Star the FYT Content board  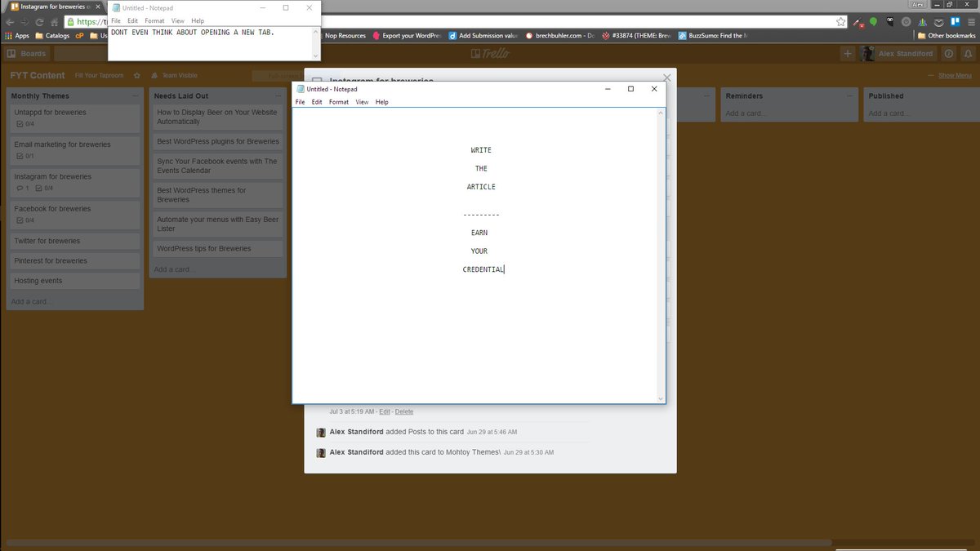pyautogui.click(x=137, y=76)
